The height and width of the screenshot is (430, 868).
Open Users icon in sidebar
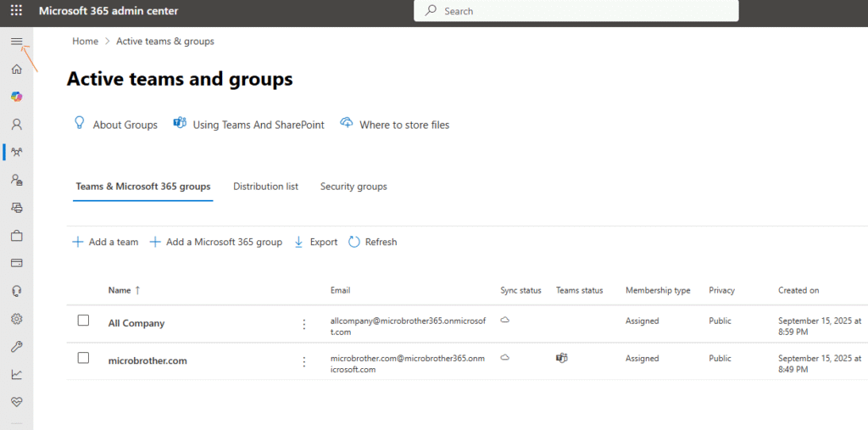[x=16, y=125]
